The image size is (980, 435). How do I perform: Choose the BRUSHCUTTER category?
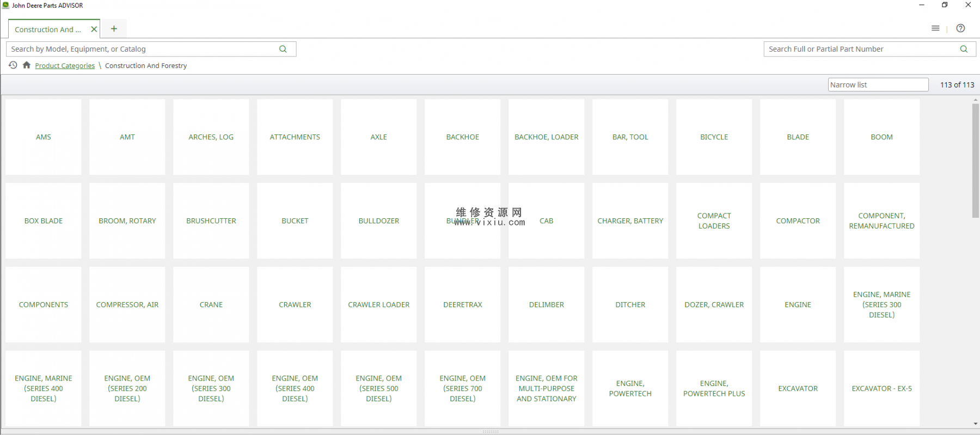click(x=211, y=221)
